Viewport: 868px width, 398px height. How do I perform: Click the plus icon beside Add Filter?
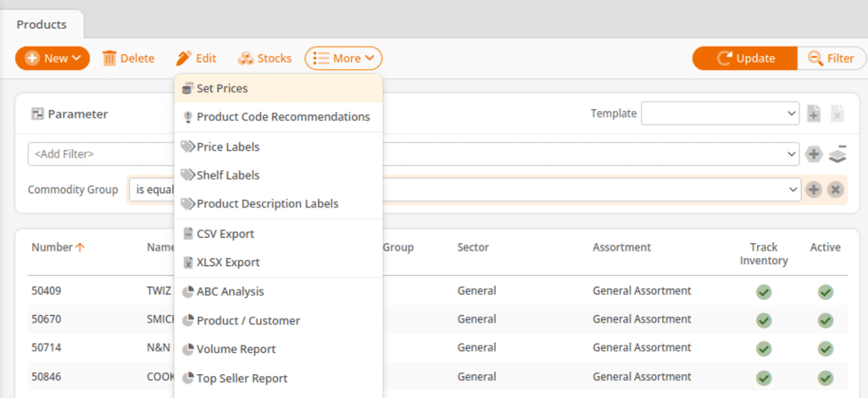pyautogui.click(x=814, y=154)
